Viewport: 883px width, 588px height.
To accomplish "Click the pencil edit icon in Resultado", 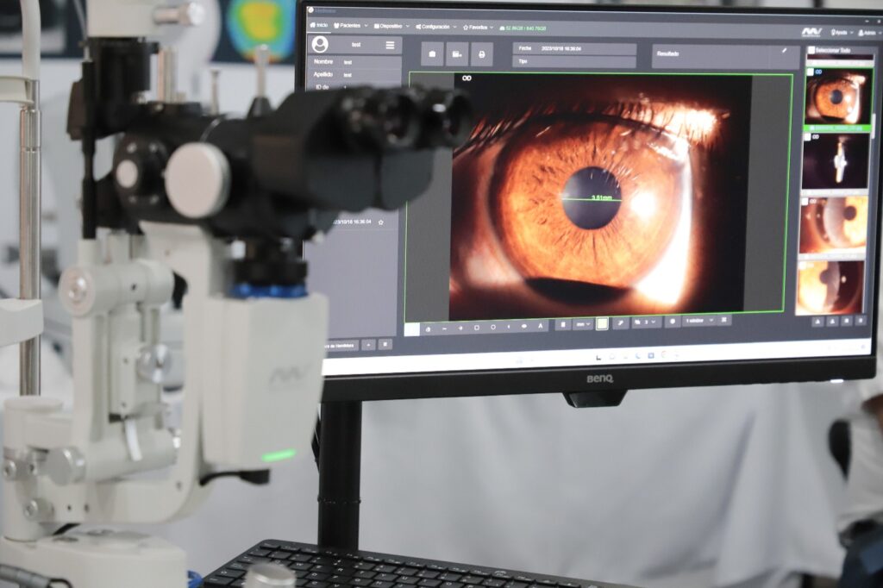I will 784,52.
